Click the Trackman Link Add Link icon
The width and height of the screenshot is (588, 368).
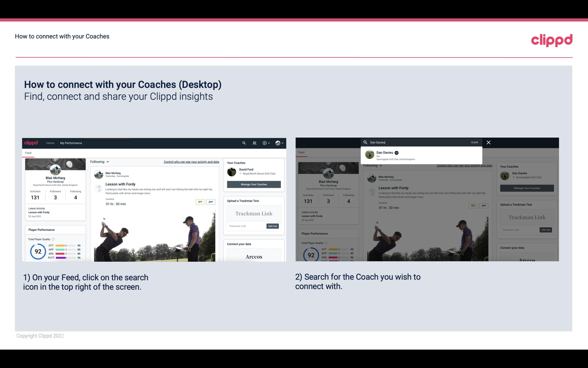(272, 226)
